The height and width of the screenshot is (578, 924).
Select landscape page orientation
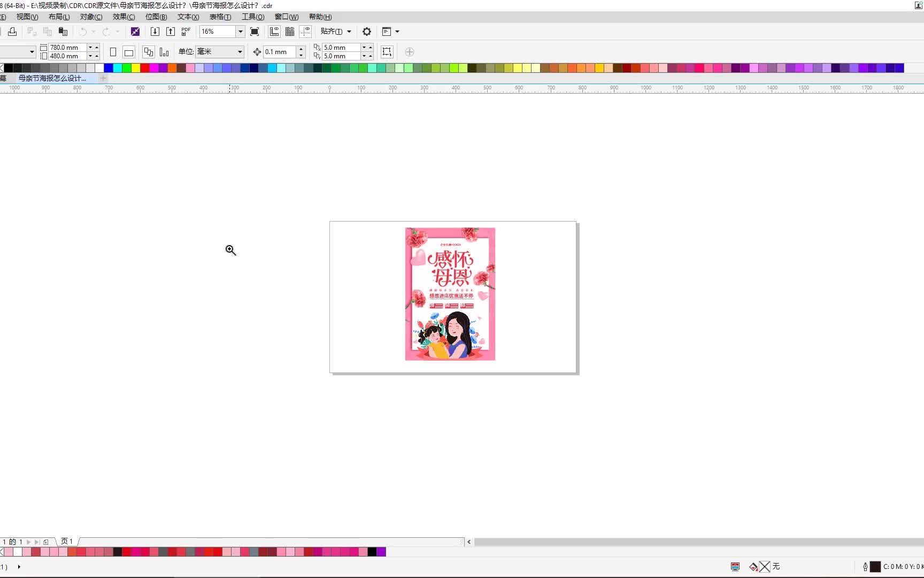(129, 52)
